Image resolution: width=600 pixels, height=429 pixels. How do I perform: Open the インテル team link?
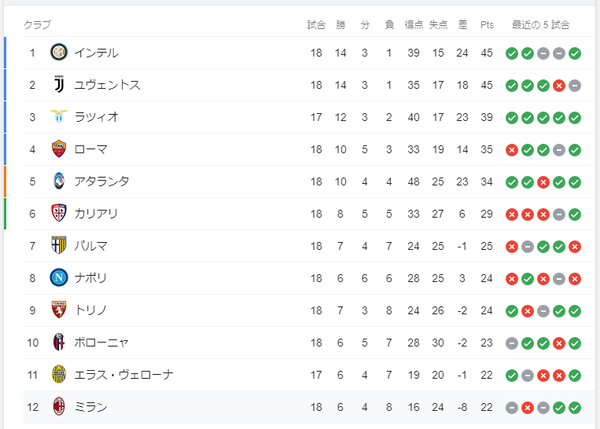[96, 53]
